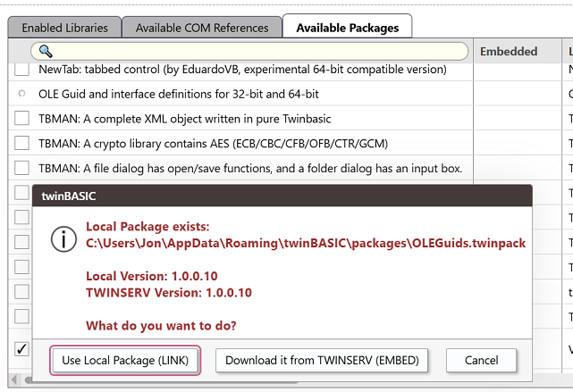This screenshot has height=392, width=573.
Task: Click the magnifier search icon
Action: 46,52
